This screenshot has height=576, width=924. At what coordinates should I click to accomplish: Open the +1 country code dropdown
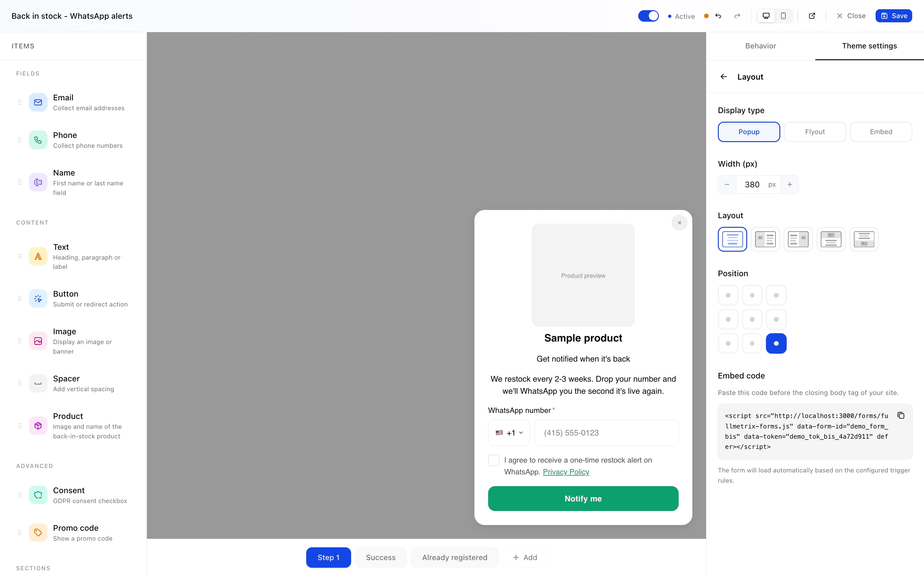[x=509, y=433]
